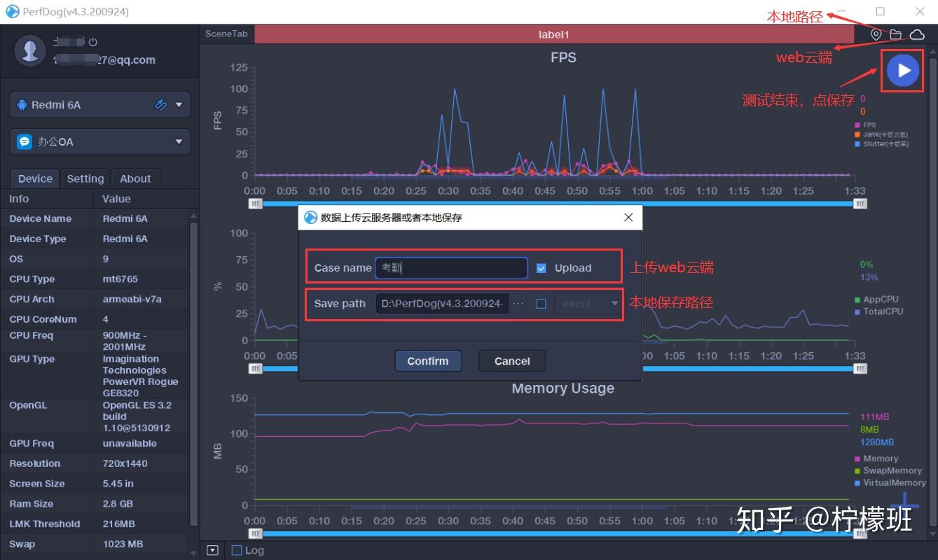This screenshot has width=938, height=560.
Task: Click the blue play start button
Action: click(x=903, y=70)
